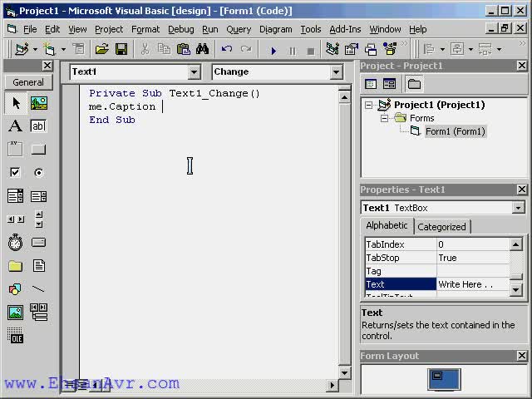
Task: Select the DriveListBox control tool
Action: [39, 243]
